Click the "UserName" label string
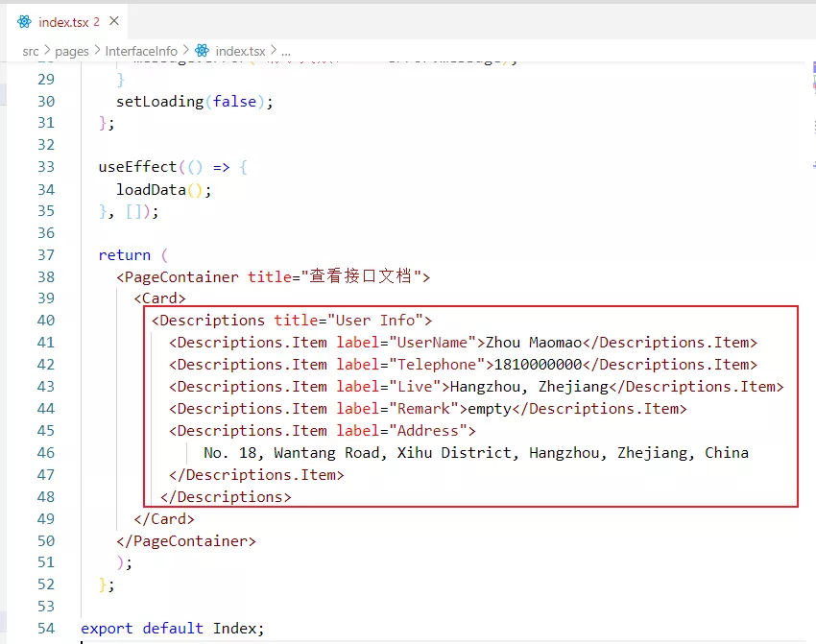Viewport: 816px width, 644px height. [x=432, y=343]
